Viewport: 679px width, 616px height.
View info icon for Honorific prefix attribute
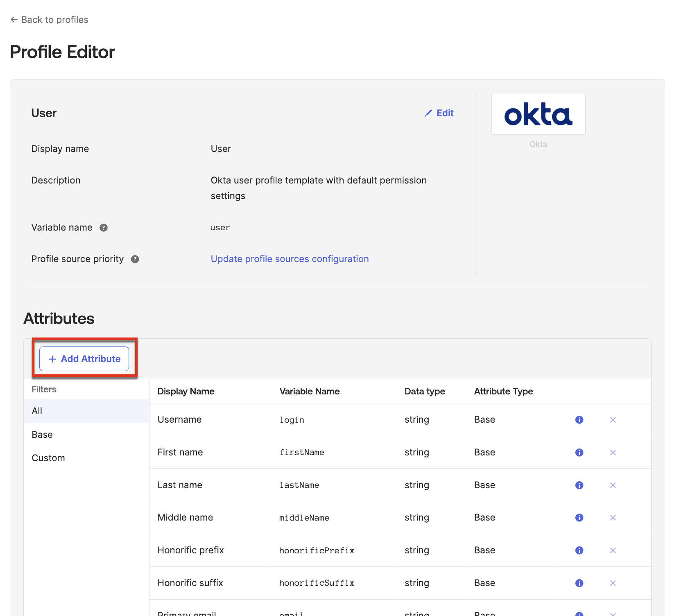(x=579, y=550)
